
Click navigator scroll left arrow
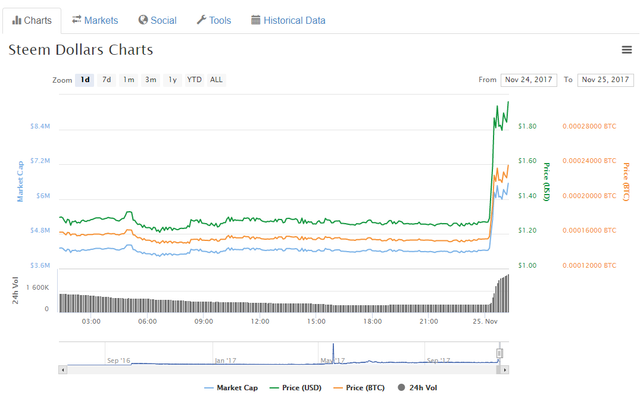63,370
